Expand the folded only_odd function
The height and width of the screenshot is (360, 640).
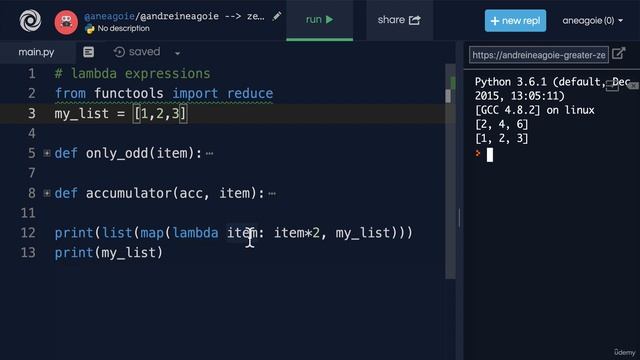(x=47, y=153)
